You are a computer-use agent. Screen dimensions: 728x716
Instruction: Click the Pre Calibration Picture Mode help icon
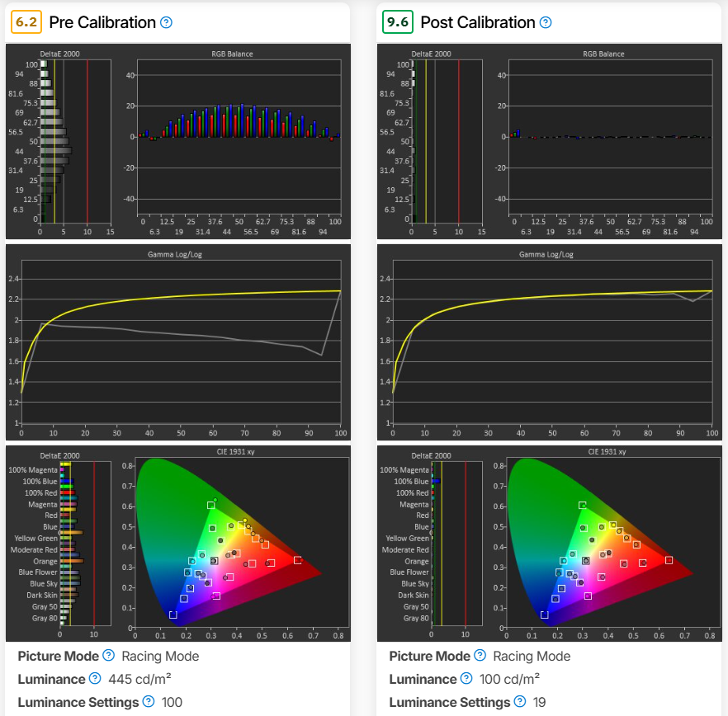tap(109, 655)
